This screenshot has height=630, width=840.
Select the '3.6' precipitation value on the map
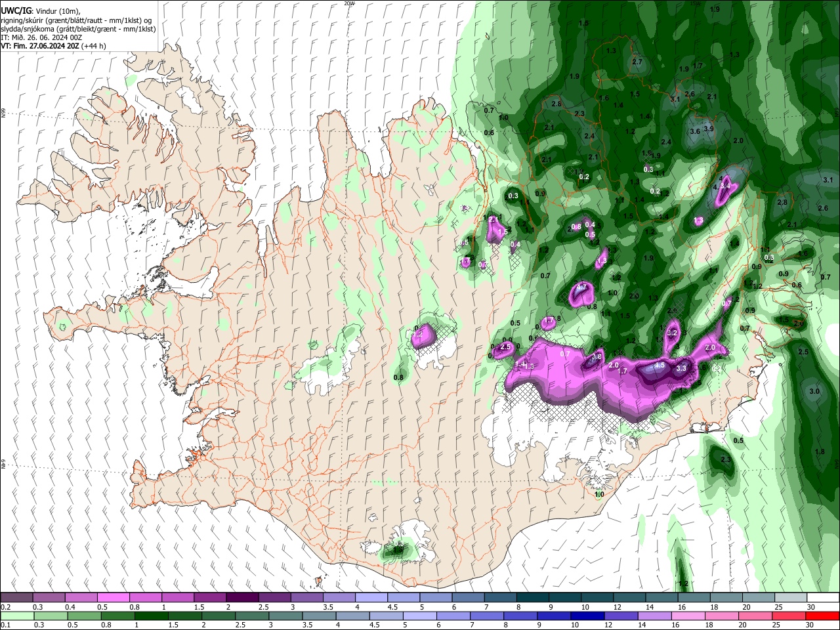pyautogui.click(x=695, y=131)
